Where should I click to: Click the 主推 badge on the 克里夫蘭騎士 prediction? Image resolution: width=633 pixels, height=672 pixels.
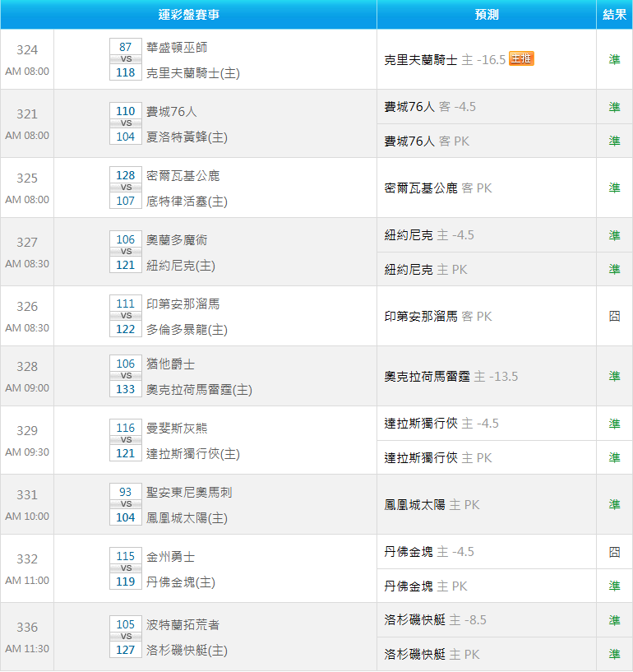[x=521, y=58]
